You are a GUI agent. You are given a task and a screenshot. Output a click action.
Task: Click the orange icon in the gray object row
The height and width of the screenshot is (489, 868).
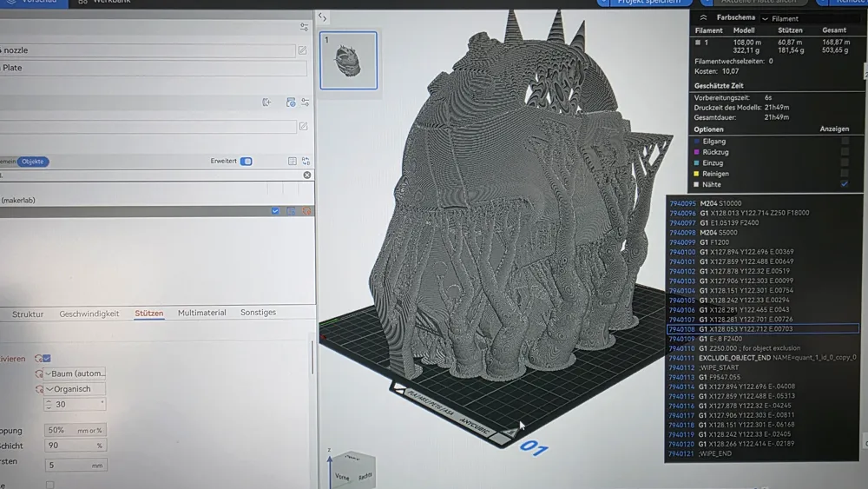tap(306, 211)
